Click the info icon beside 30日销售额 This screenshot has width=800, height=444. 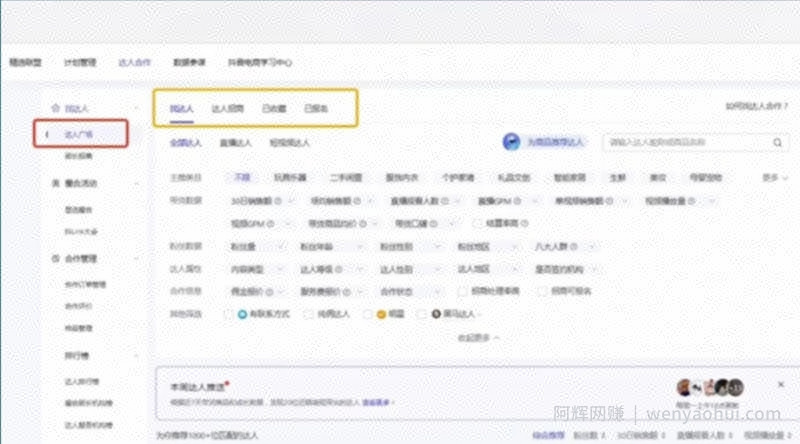[278, 201]
